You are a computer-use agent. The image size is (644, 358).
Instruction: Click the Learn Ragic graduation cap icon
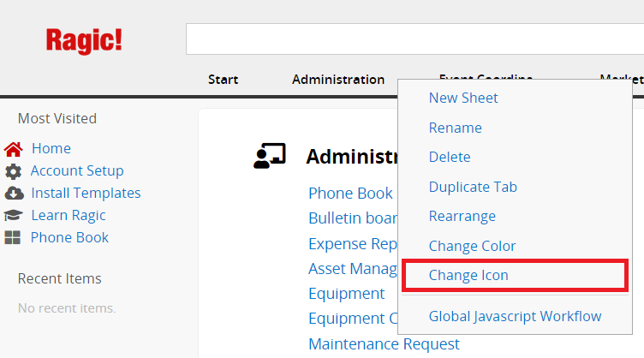tap(13, 215)
